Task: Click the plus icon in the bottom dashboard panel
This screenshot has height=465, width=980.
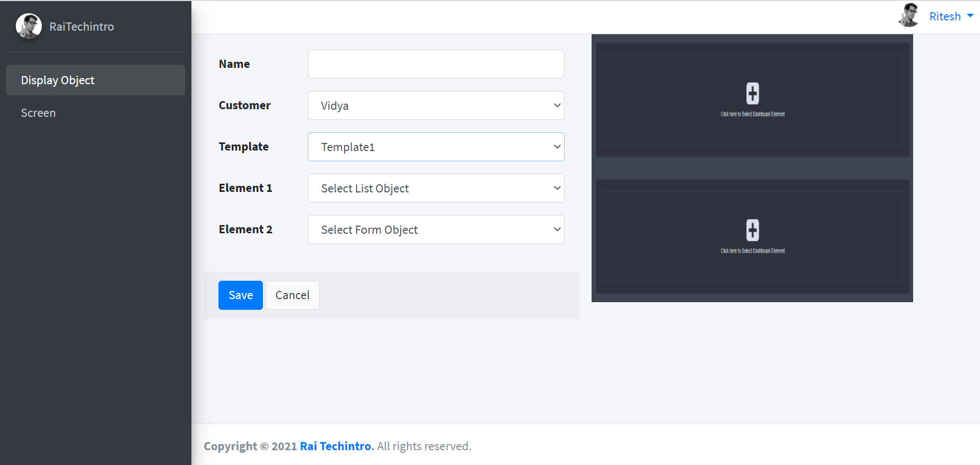Action: [752, 231]
